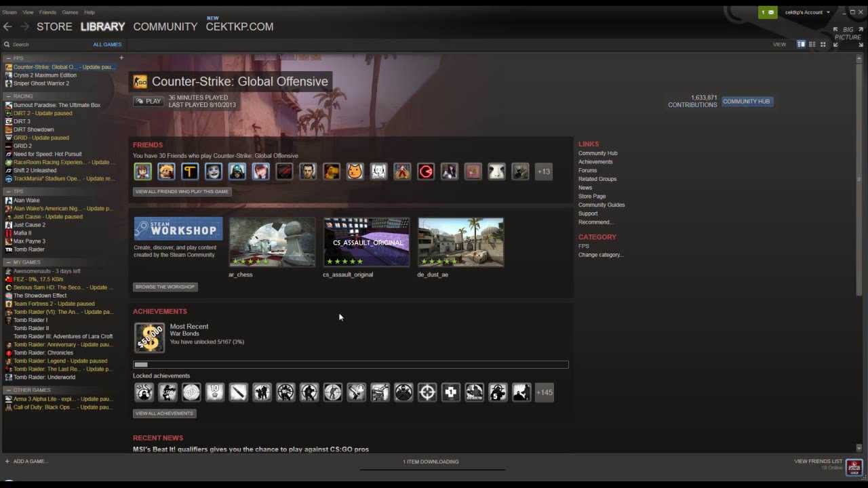Click the achievement progress bar
Screen dimensions: 868x488
point(351,365)
